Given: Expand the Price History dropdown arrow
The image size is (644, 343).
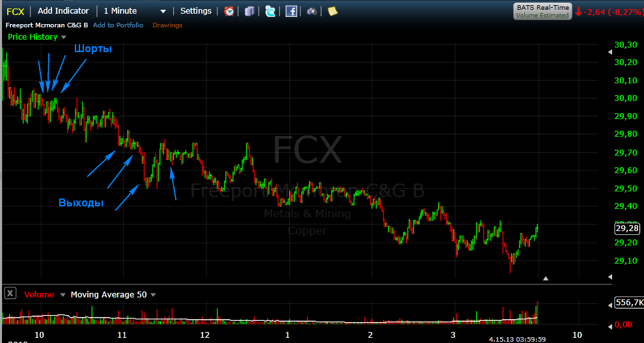Looking at the screenshot, I should [63, 37].
